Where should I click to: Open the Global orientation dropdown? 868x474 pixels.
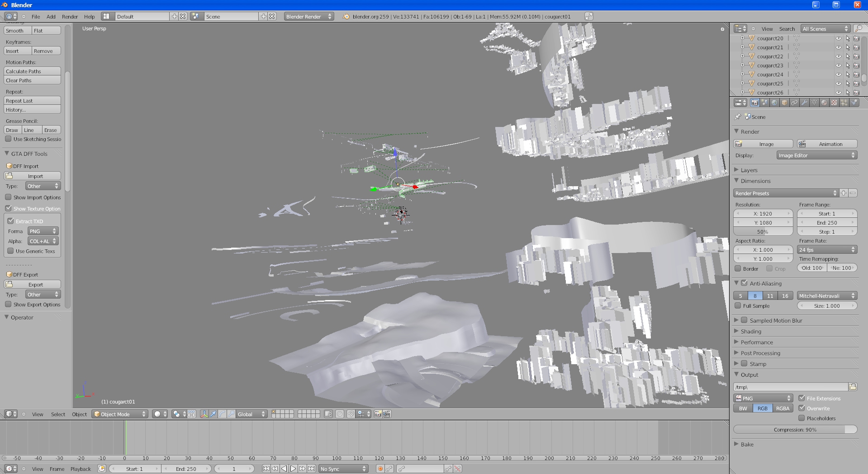tap(251, 414)
